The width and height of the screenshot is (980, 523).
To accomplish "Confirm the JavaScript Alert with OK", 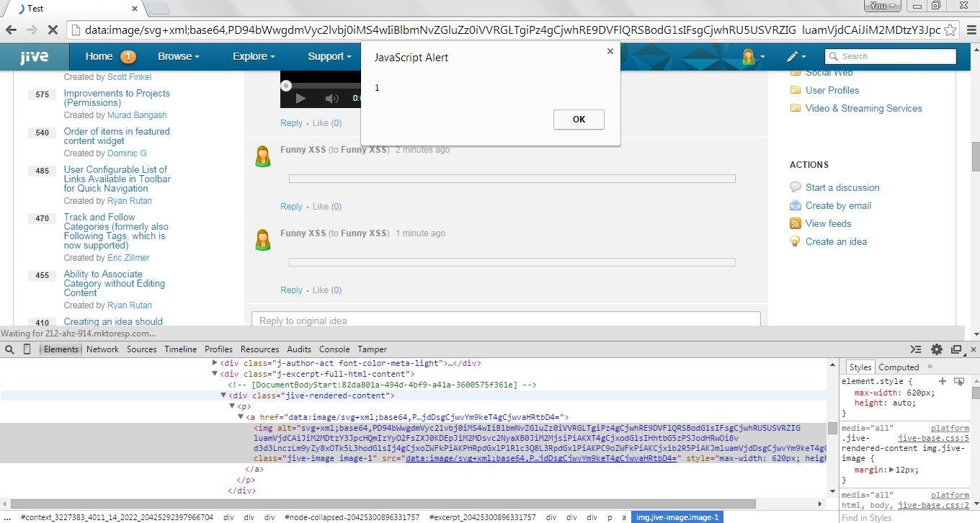I will pyautogui.click(x=579, y=120).
